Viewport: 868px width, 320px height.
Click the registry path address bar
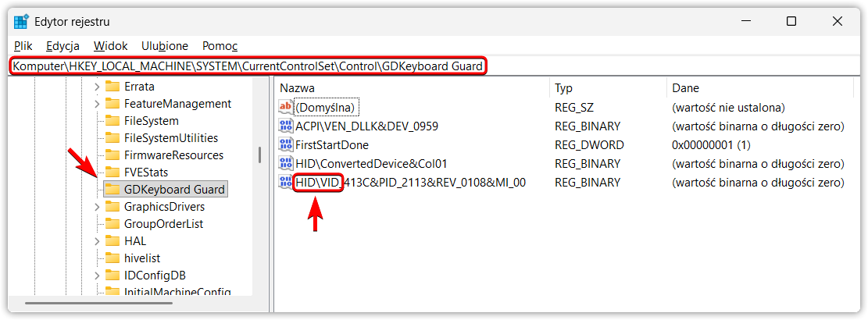coord(433,67)
